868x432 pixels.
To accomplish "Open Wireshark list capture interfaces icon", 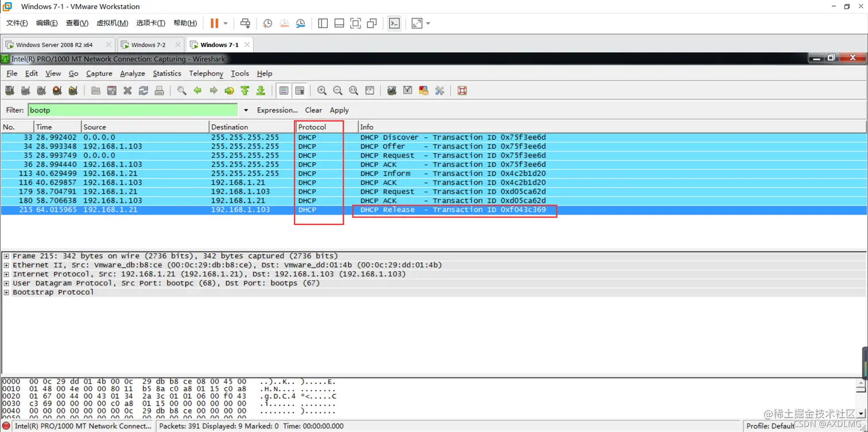I will pos(10,91).
